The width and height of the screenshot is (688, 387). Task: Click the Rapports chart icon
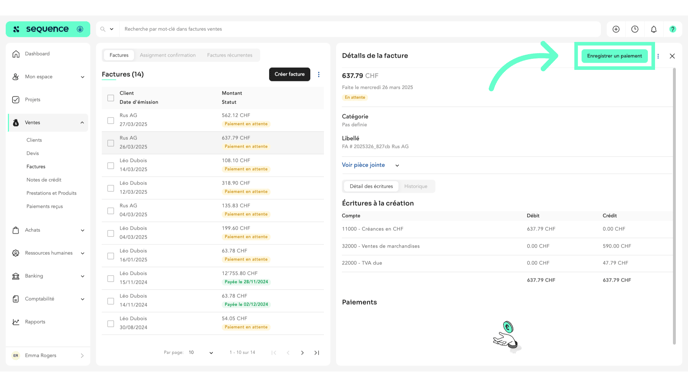[x=16, y=322]
